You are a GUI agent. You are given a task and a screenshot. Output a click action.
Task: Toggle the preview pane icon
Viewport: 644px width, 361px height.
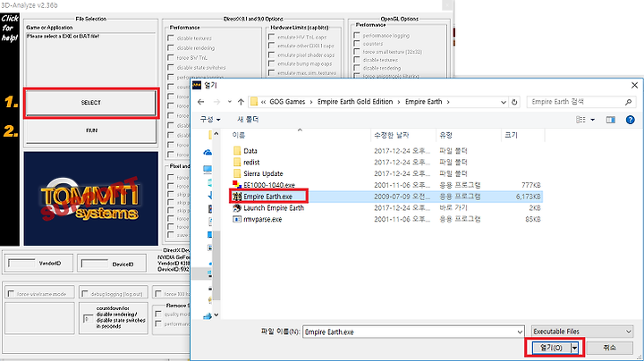click(611, 120)
